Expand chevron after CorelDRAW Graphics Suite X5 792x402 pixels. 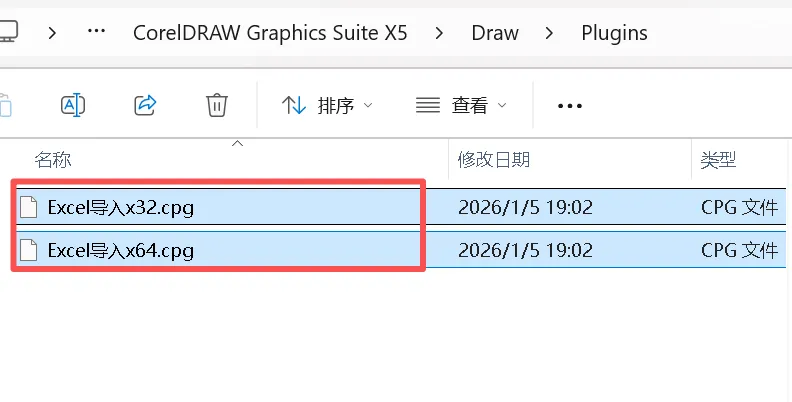coord(440,33)
